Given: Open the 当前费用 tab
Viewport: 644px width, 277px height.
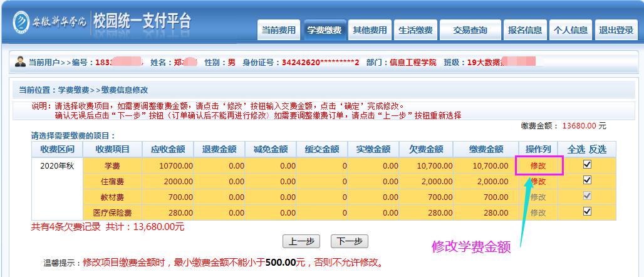Looking at the screenshot, I should pos(278,30).
